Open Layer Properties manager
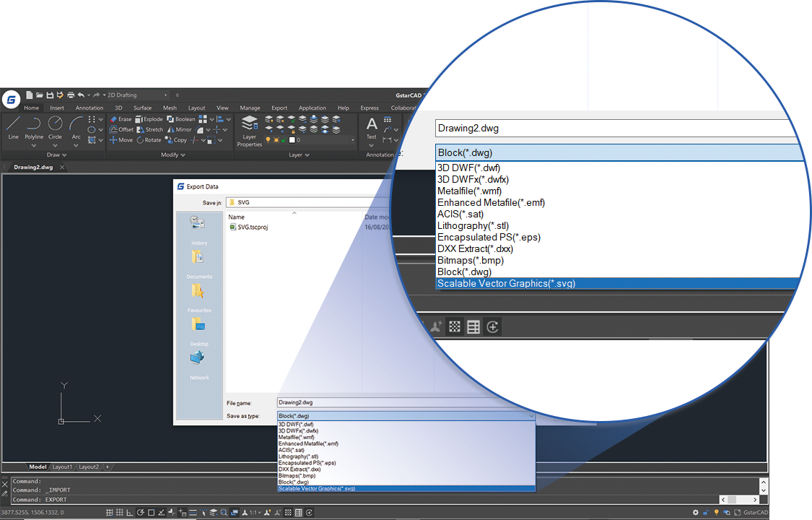This screenshot has width=812, height=520. (x=250, y=131)
